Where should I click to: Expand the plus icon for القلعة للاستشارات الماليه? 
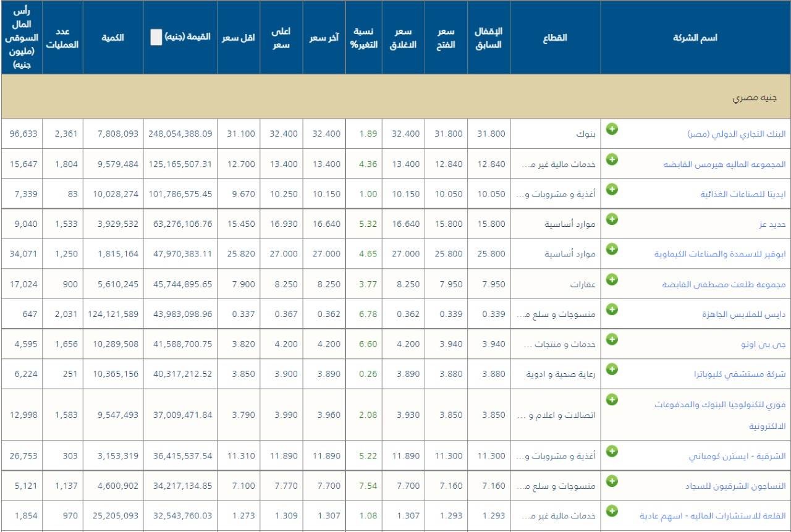612,510
